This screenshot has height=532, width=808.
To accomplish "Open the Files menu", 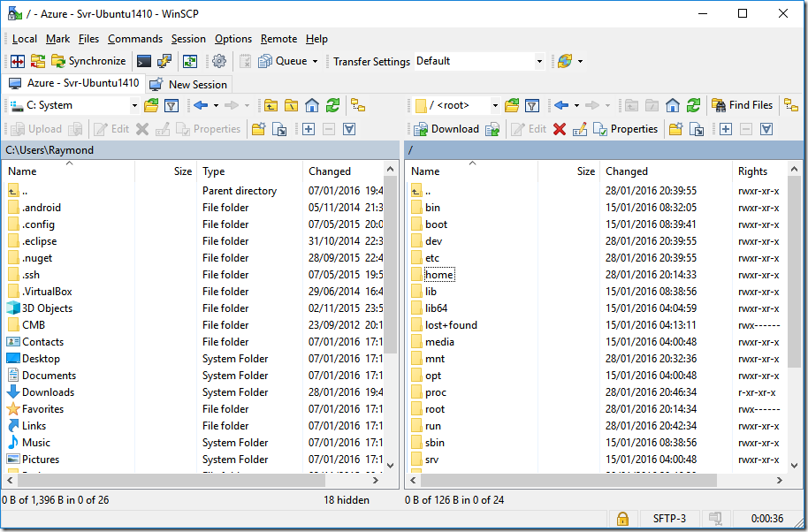I will (x=88, y=39).
